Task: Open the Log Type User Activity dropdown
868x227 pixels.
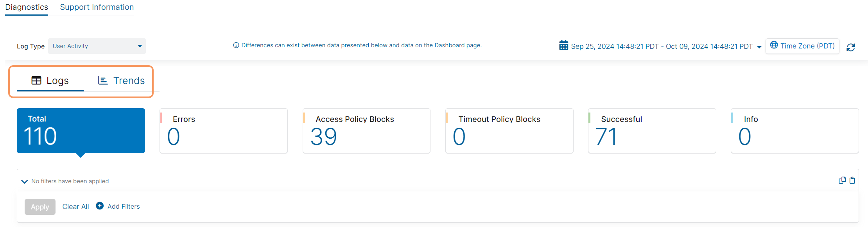Action: (x=97, y=46)
